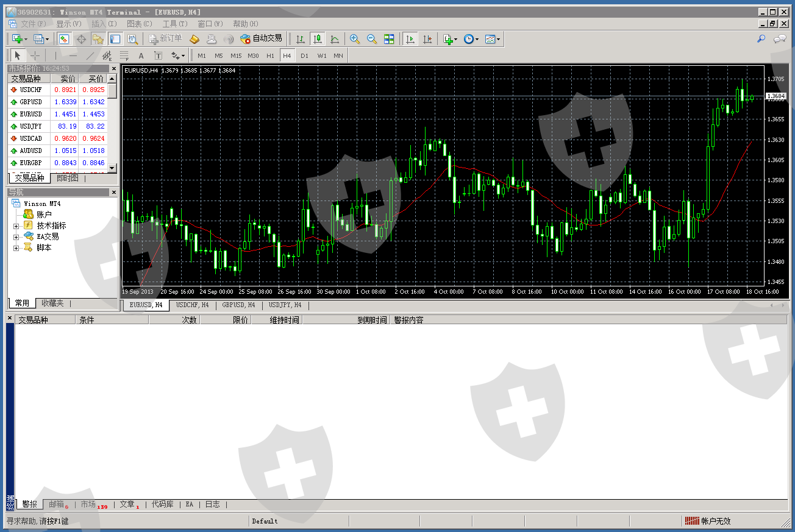795x532 pixels.
Task: Close the market watch panel
Action: [x=113, y=69]
